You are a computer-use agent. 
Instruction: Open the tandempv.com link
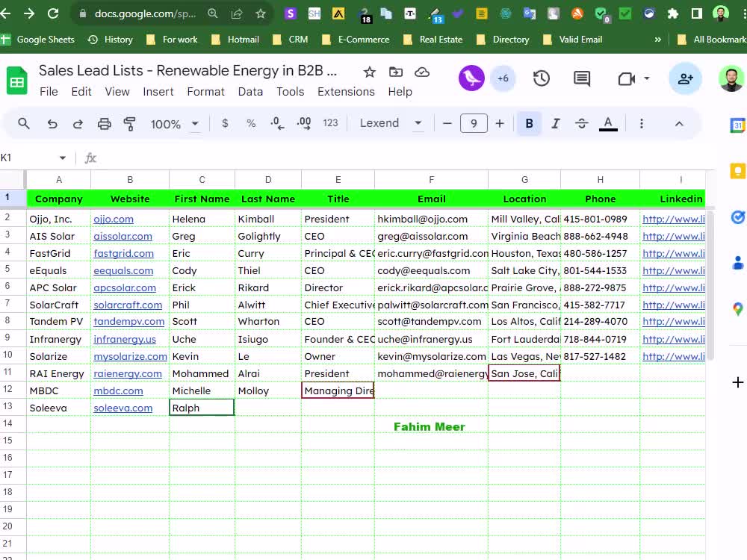[128, 321]
